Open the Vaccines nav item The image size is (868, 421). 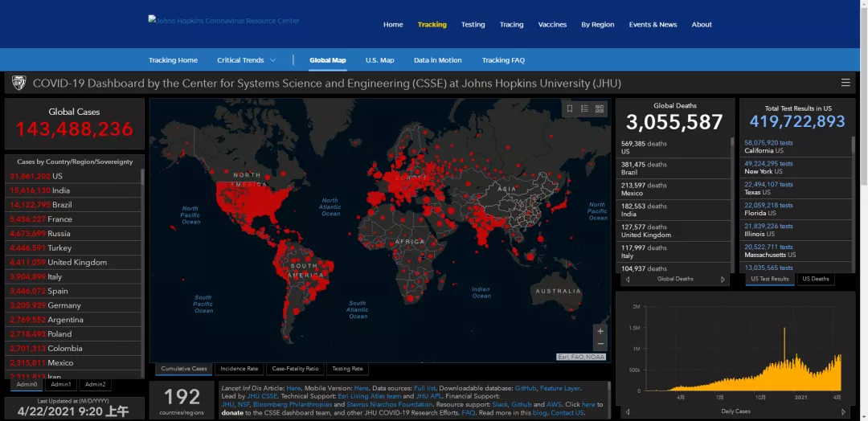pos(552,24)
